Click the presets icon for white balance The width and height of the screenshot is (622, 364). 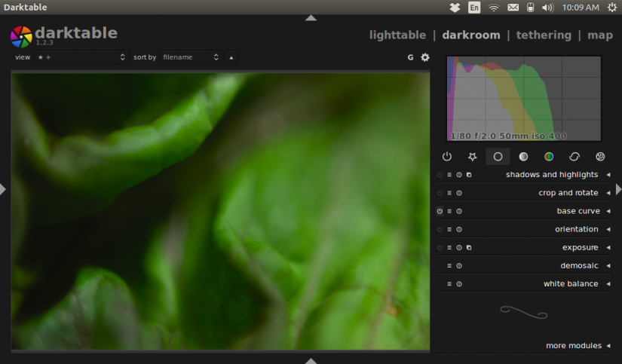coord(449,284)
